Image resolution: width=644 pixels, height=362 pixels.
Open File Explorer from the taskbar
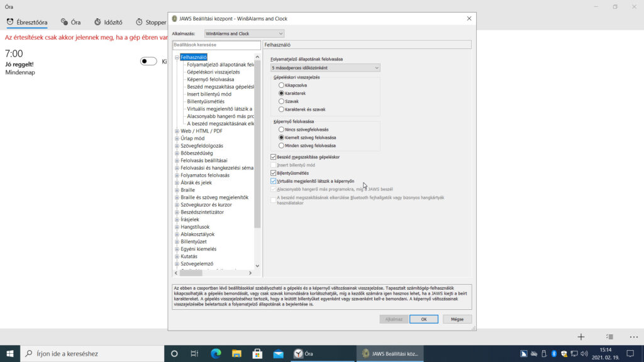[x=236, y=353]
